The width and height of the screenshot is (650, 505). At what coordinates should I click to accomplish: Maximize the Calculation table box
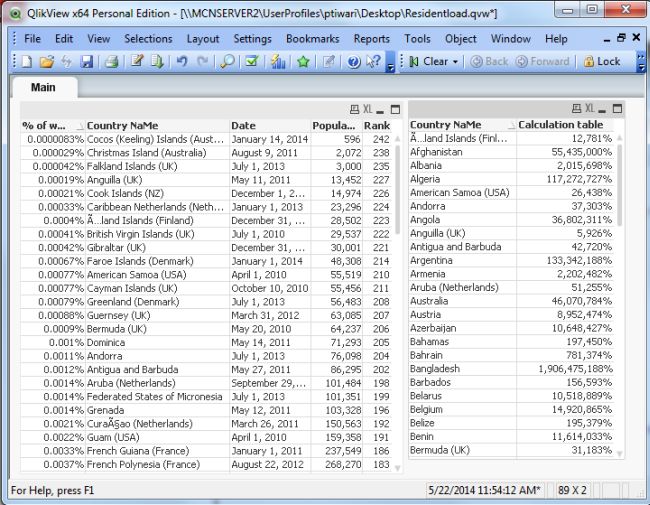(618, 109)
